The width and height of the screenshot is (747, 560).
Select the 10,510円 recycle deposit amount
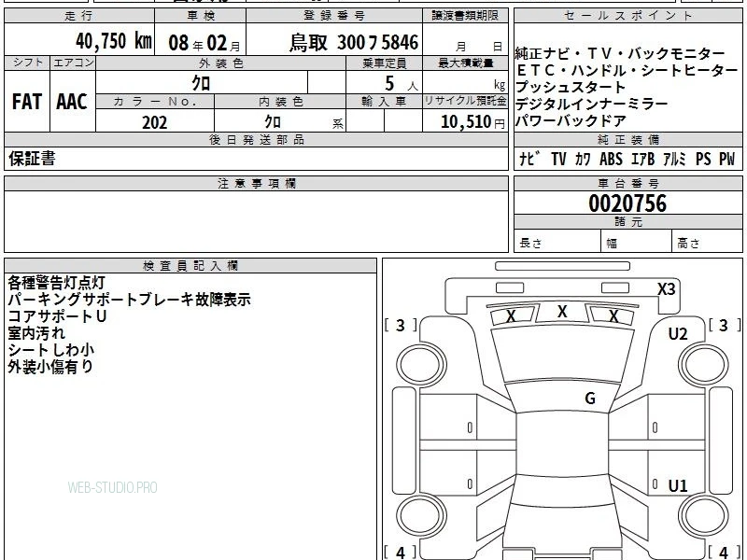coord(472,122)
